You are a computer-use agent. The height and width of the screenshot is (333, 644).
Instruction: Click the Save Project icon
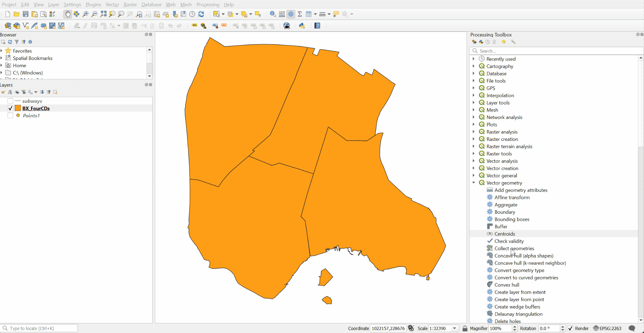tap(25, 14)
